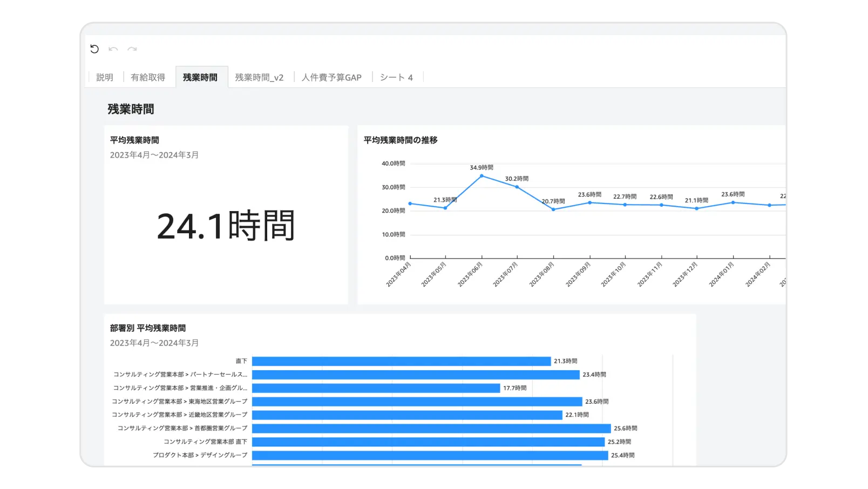This screenshot has width=868, height=489.
Task: Switch to the 説明 tab
Action: pos(104,77)
